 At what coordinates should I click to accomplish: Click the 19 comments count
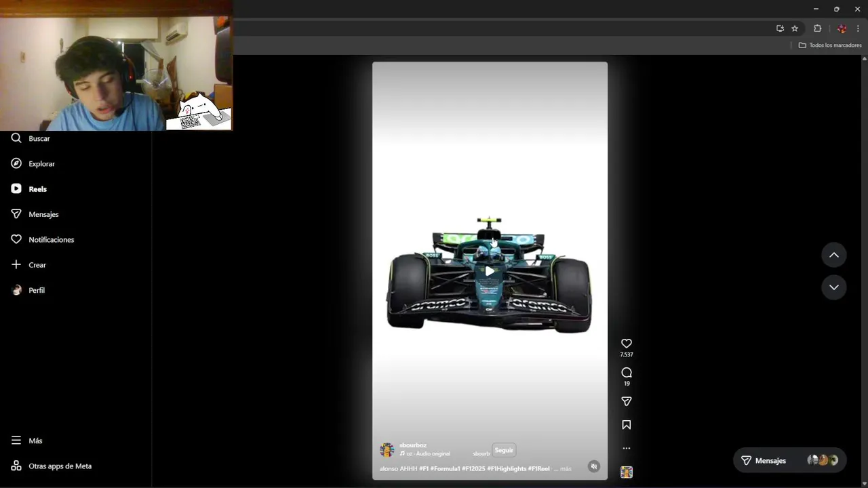click(627, 384)
